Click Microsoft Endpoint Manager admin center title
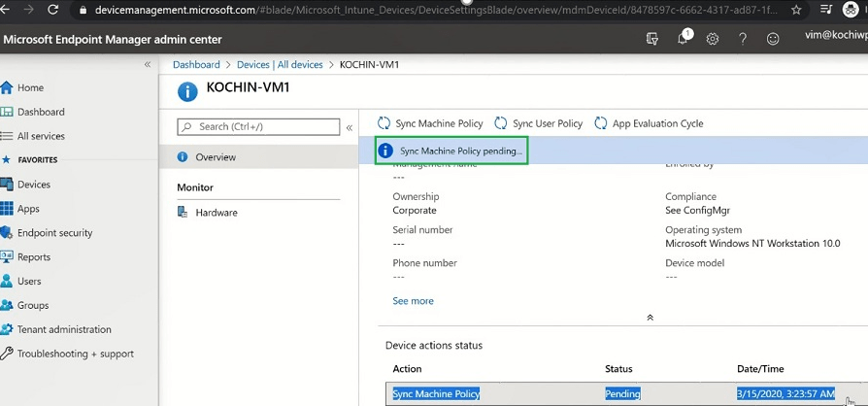Screen dimensions: 868x406 pos(113,39)
